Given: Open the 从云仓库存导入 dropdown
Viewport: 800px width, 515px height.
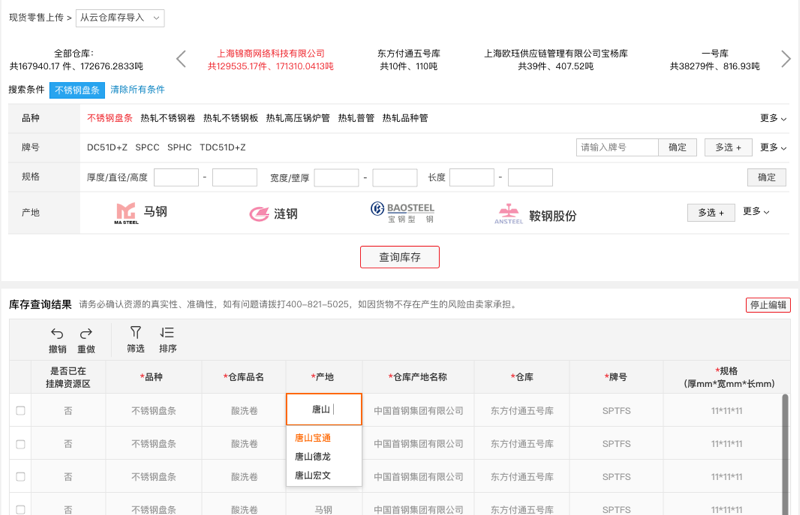Looking at the screenshot, I should click(x=120, y=18).
